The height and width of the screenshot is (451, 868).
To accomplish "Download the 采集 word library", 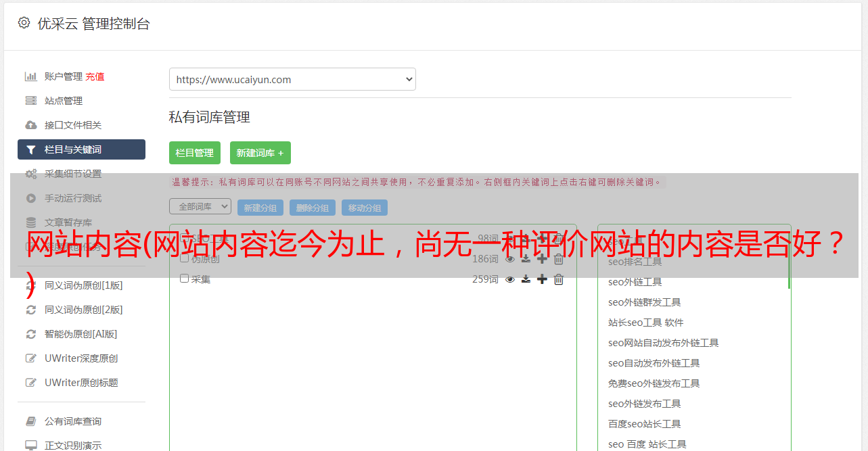I will pos(526,279).
